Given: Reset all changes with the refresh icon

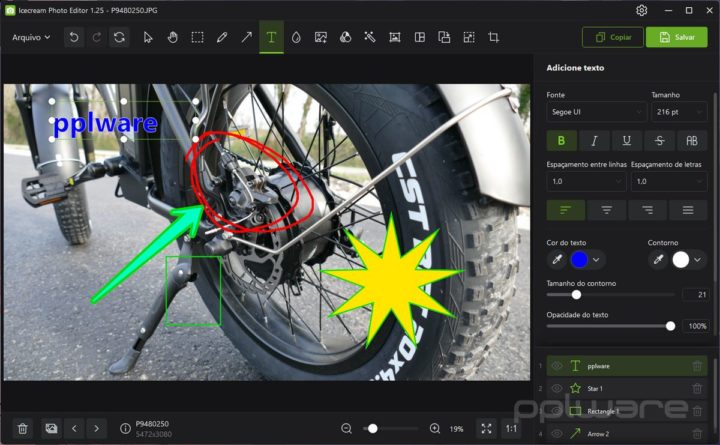Looking at the screenshot, I should (x=119, y=37).
